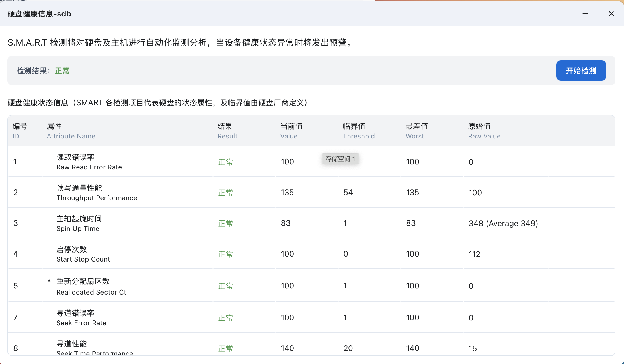
Task: Select the Seek Time Performance attribute
Action: pos(95,348)
